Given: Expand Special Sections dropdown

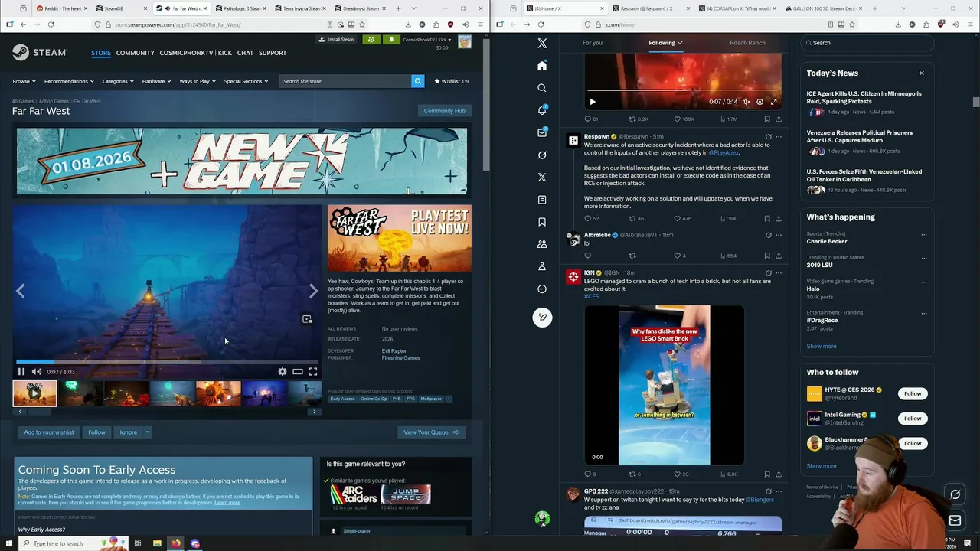Looking at the screenshot, I should (x=246, y=81).
